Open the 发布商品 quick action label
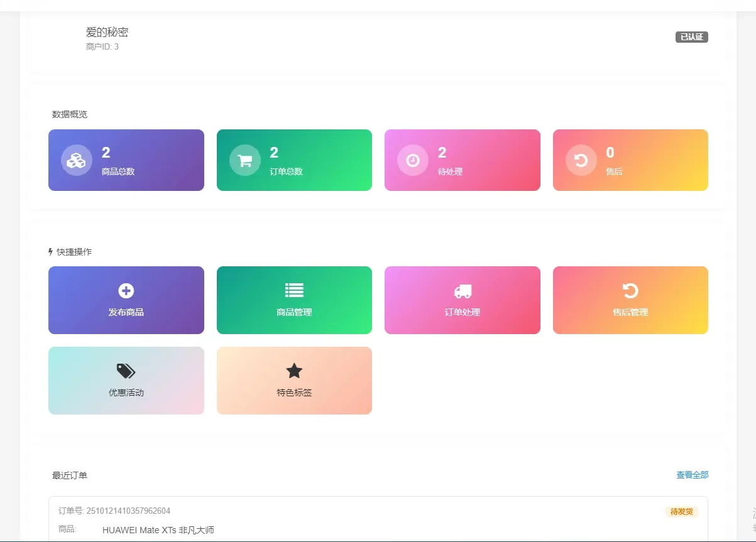The image size is (756, 542). click(126, 312)
